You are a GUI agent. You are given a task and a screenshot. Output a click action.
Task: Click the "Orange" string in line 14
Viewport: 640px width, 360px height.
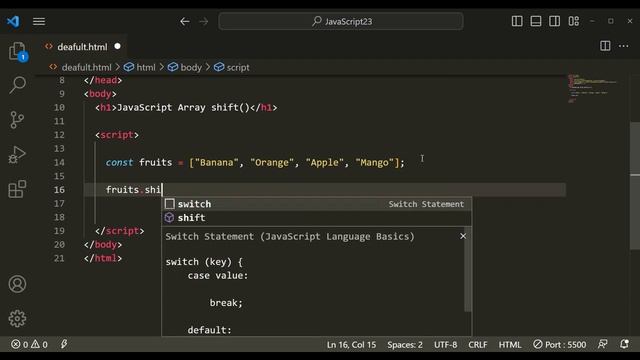(271, 162)
